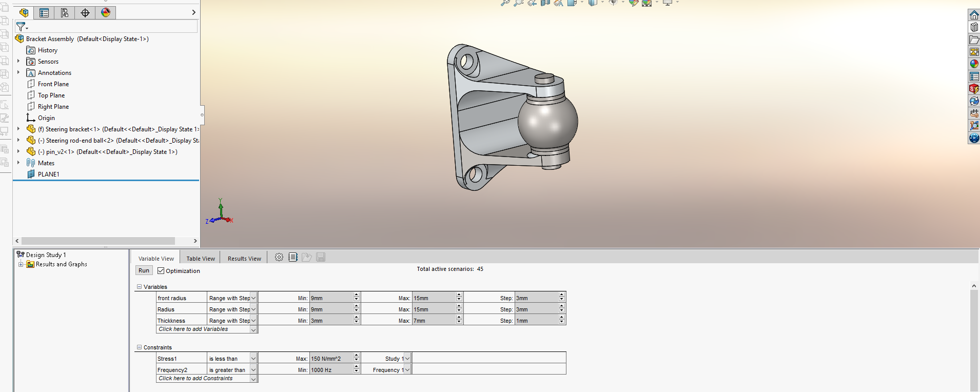Click the feature tree filter funnel icon
980x392 pixels.
pyautogui.click(x=21, y=27)
